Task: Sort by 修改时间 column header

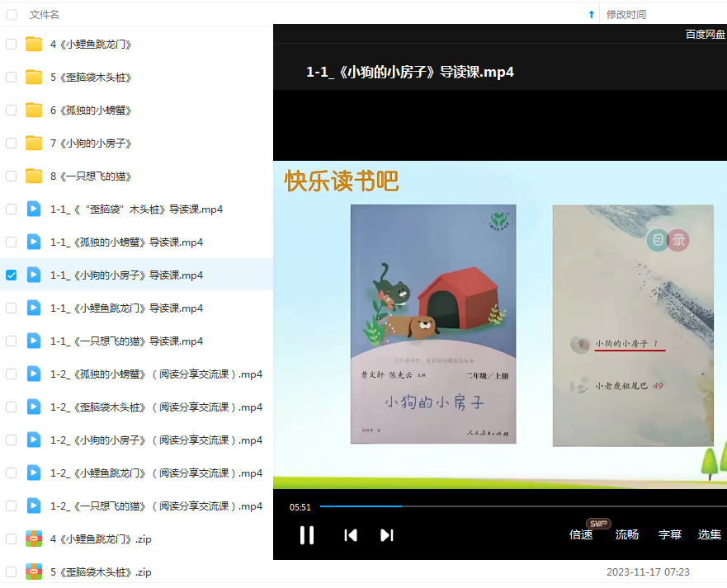Action: [626, 14]
